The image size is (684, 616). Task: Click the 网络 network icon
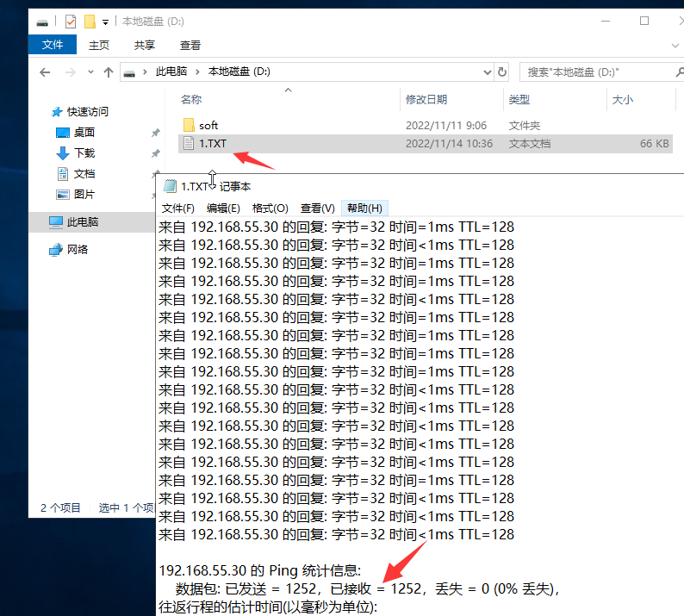[56, 250]
